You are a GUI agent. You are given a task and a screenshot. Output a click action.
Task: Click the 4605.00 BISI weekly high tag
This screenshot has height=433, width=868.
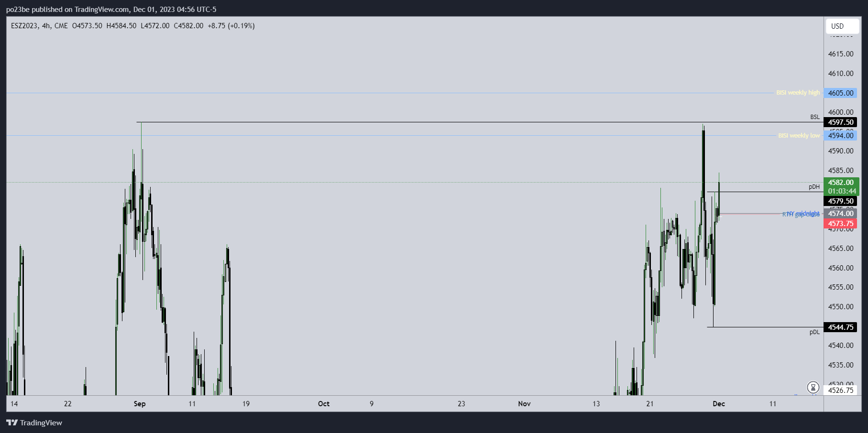tap(840, 93)
